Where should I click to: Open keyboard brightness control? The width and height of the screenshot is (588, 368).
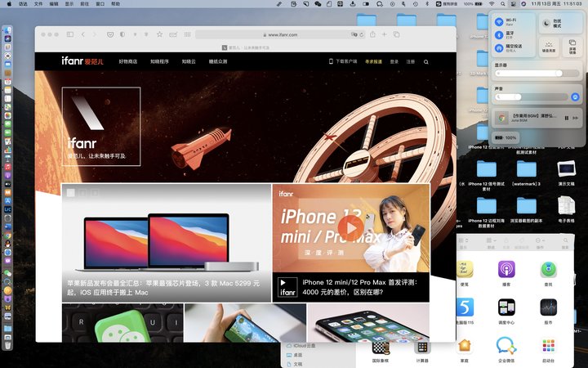tap(549, 47)
